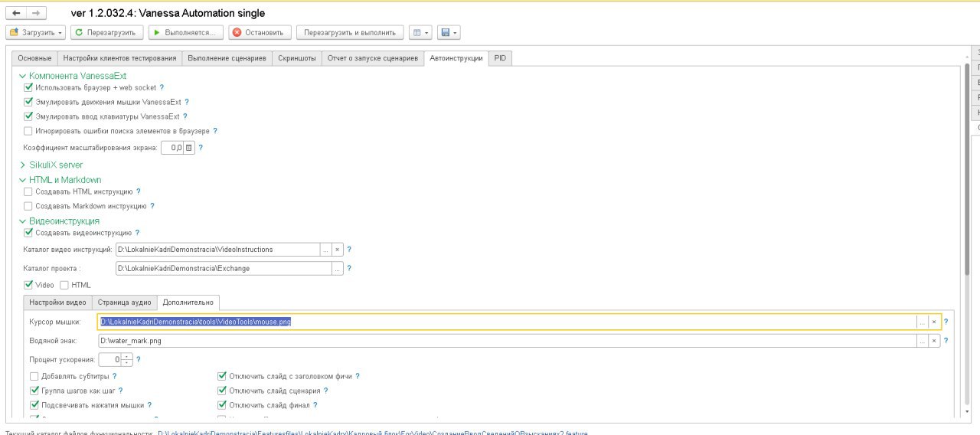Image resolution: width=980 pixels, height=435 pixels.
Task: Toggle Использовать браузер + web socket checkbox
Action: tap(28, 87)
